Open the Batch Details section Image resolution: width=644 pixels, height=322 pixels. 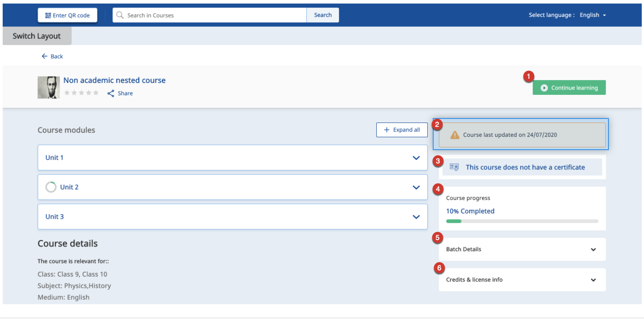[x=593, y=249]
